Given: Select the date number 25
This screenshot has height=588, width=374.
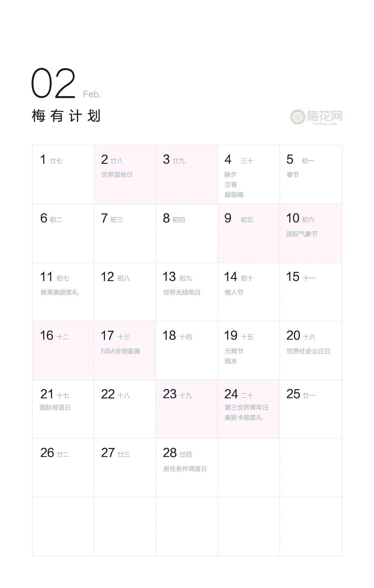Looking at the screenshot, I should [293, 394].
